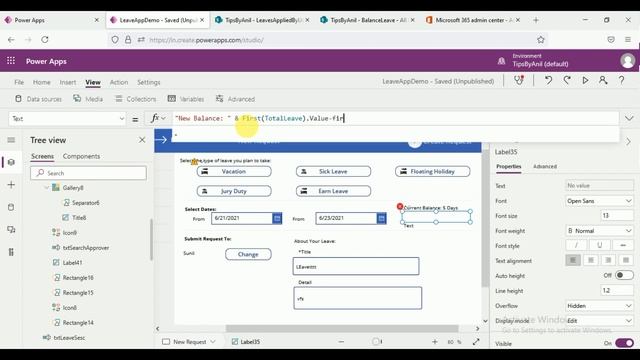Open the Share user icon
The width and height of the screenshot is (640, 360).
pyautogui.click(x=603, y=80)
